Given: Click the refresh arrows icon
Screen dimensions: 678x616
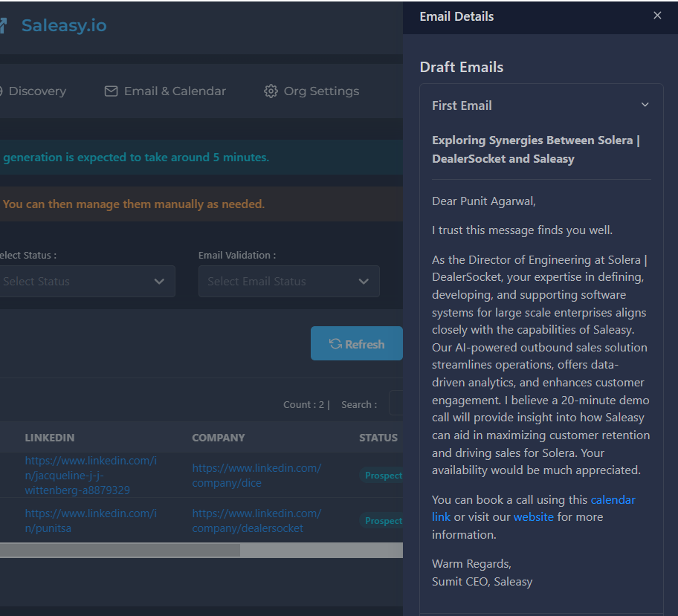Looking at the screenshot, I should point(335,344).
